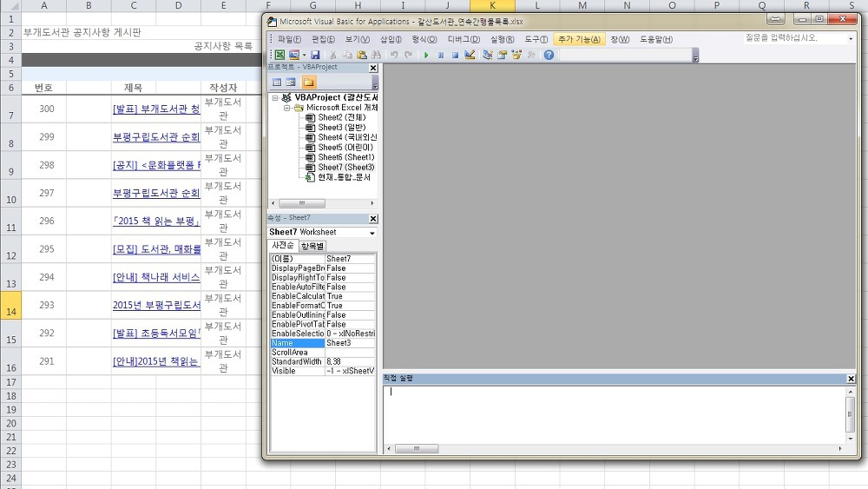This screenshot has height=489, width=868.
Task: Click the View Microsoft Excel toolbar icon
Action: tap(280, 55)
